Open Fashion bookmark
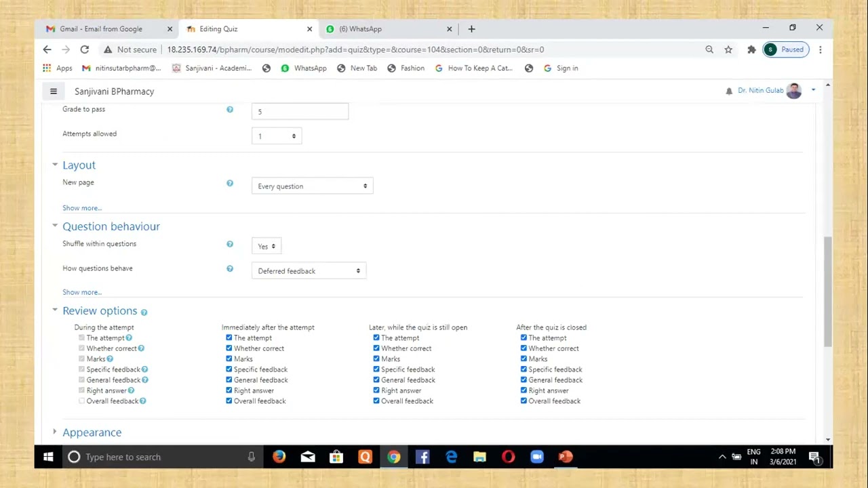The height and width of the screenshot is (488, 868). click(x=406, y=68)
